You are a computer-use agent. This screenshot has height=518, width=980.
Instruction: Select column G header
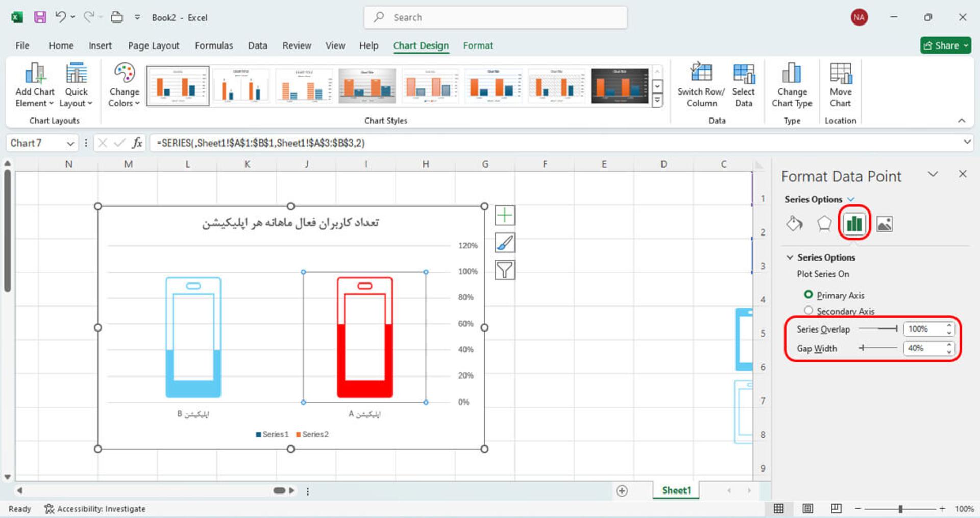(485, 164)
